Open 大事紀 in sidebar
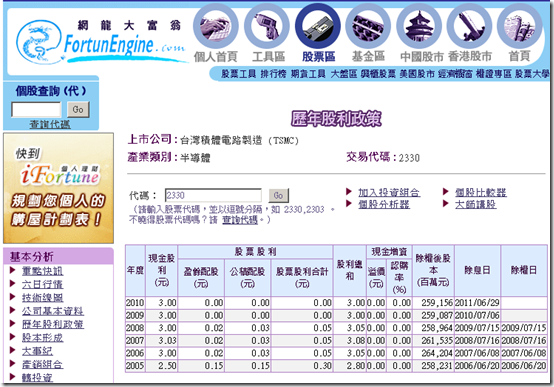This screenshot has width=554, height=387. pos(37,351)
